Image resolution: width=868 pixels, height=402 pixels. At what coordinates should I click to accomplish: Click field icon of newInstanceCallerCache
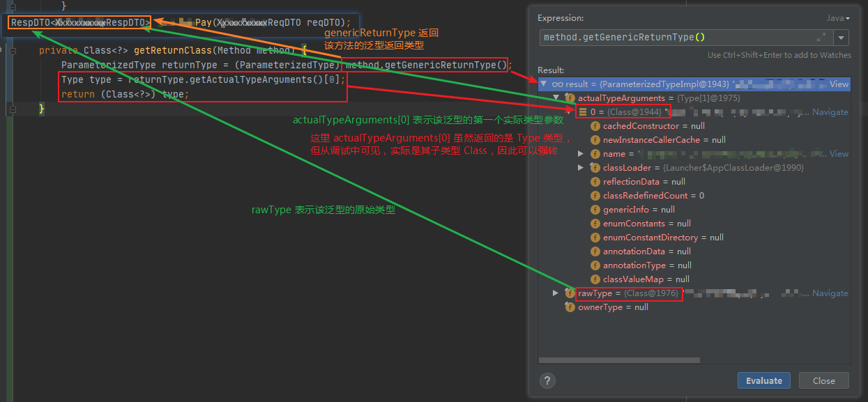pyautogui.click(x=595, y=140)
